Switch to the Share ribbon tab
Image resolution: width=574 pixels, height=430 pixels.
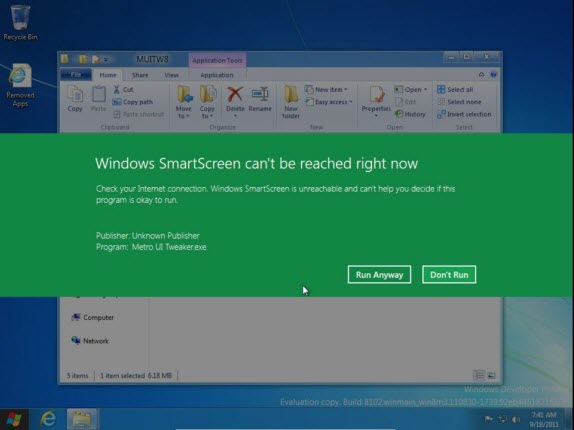(140, 75)
